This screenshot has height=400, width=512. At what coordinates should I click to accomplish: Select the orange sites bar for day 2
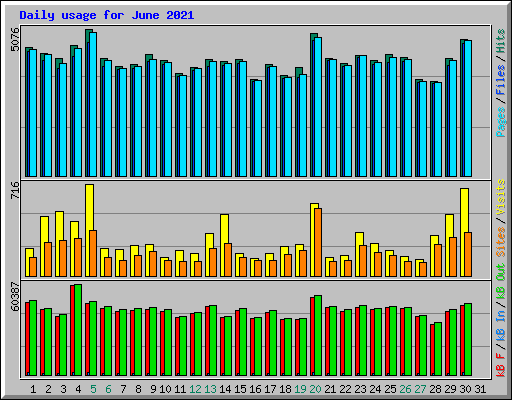point(48,259)
